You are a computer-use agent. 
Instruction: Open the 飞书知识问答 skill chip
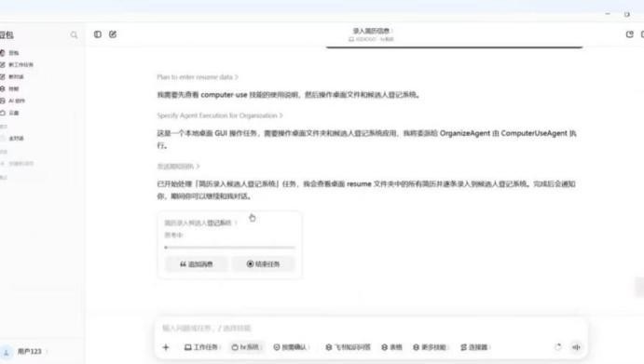(x=348, y=347)
